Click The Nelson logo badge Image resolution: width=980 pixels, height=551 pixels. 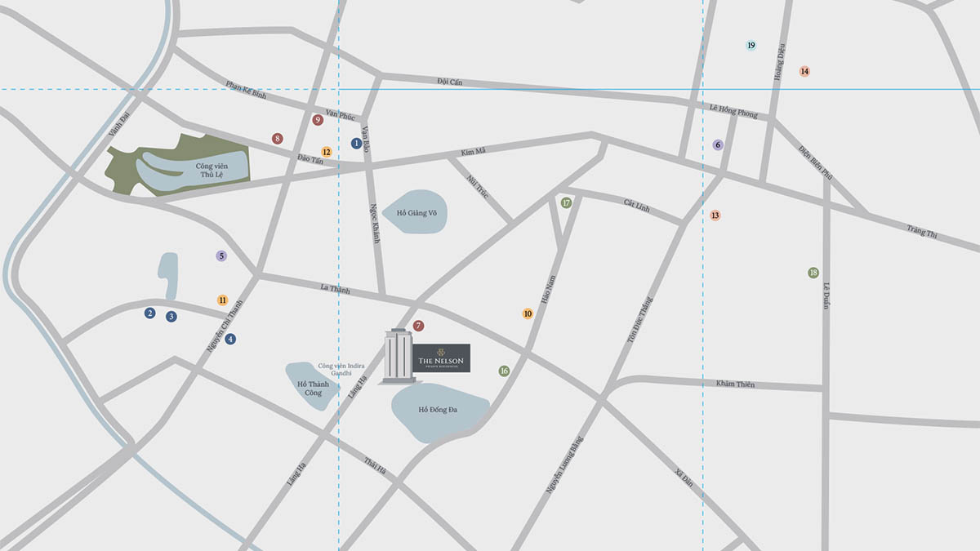pos(441,358)
